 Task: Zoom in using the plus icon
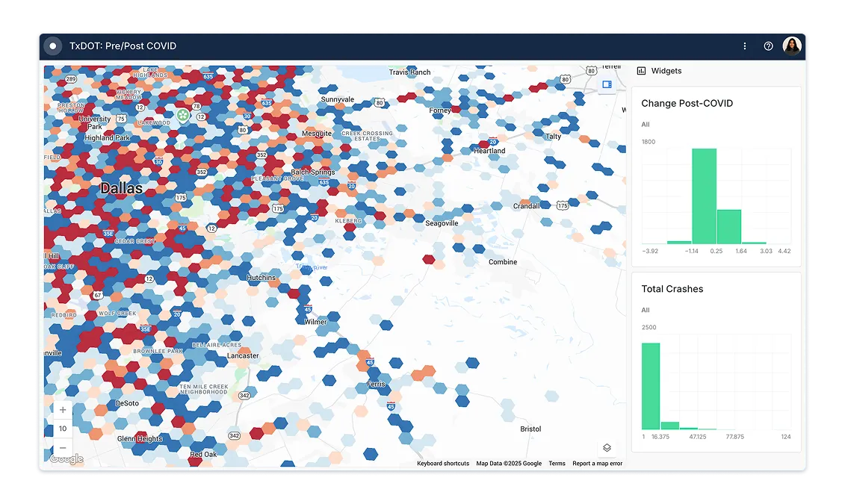pyautogui.click(x=63, y=409)
